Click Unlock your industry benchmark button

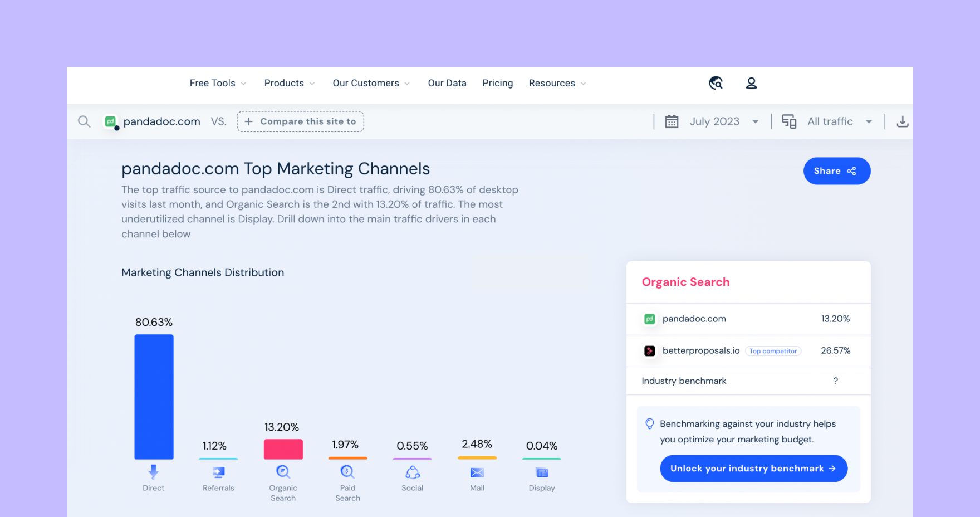[x=754, y=469]
